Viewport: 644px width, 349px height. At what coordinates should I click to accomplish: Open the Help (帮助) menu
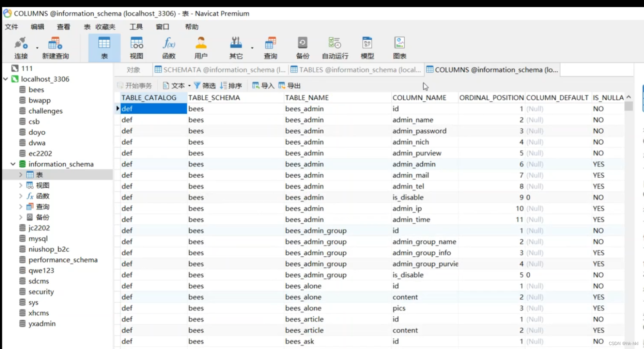(191, 27)
